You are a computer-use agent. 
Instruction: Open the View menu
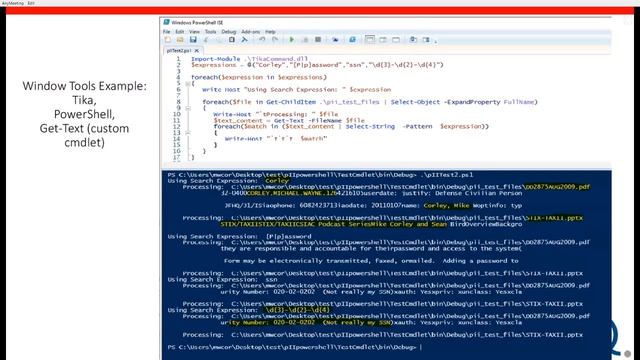194,31
